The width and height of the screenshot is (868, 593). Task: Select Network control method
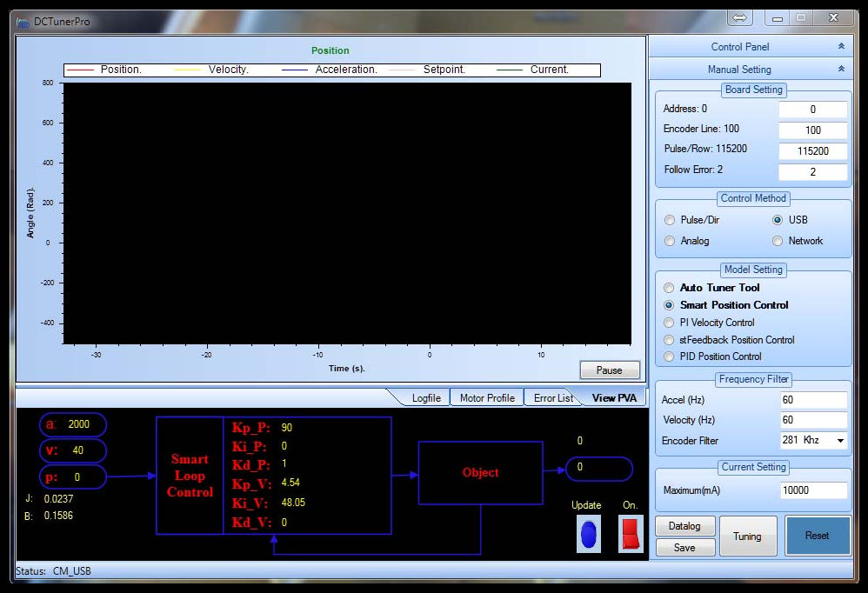tap(778, 241)
